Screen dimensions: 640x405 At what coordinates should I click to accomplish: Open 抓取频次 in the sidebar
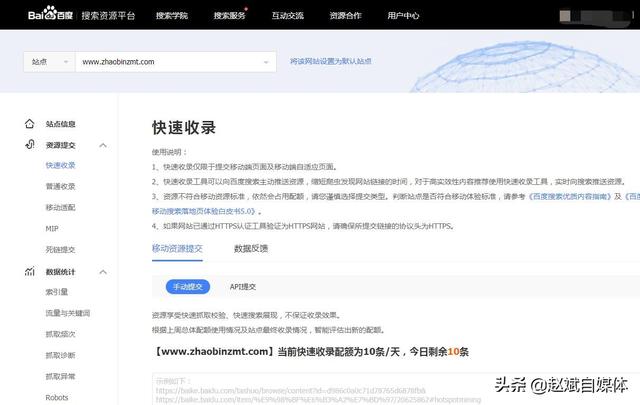tap(60, 334)
